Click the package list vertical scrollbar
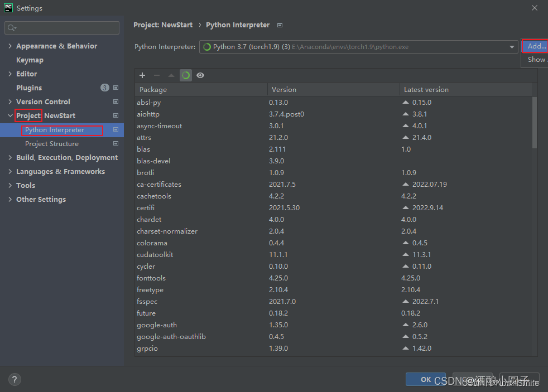This screenshot has height=392, width=548. pyautogui.click(x=535, y=123)
